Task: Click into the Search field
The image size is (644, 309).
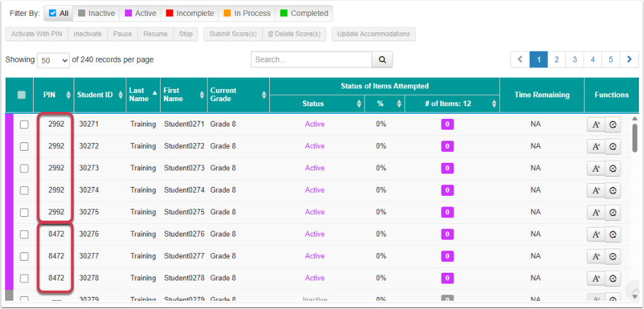Action: (x=311, y=60)
